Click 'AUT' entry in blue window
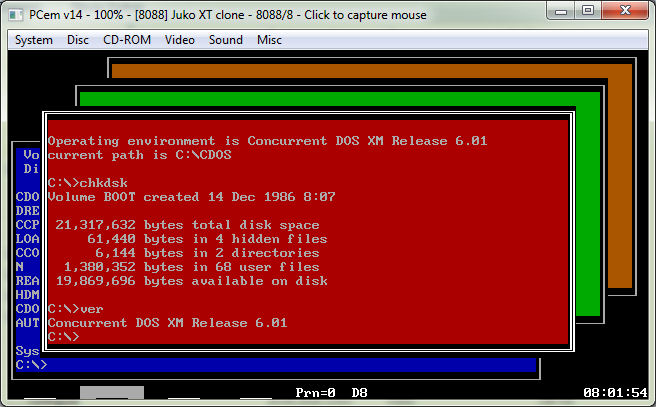This screenshot has height=407, width=656. tap(27, 323)
